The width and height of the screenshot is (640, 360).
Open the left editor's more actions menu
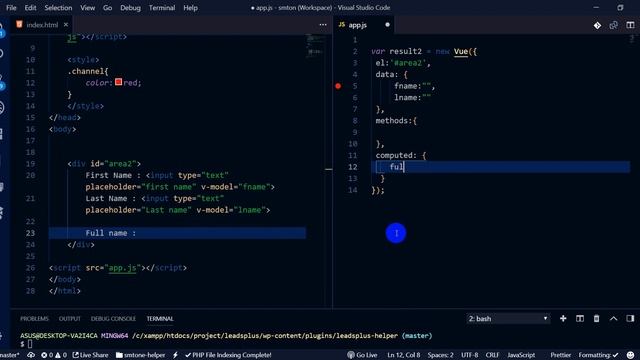pyautogui.click(x=323, y=25)
